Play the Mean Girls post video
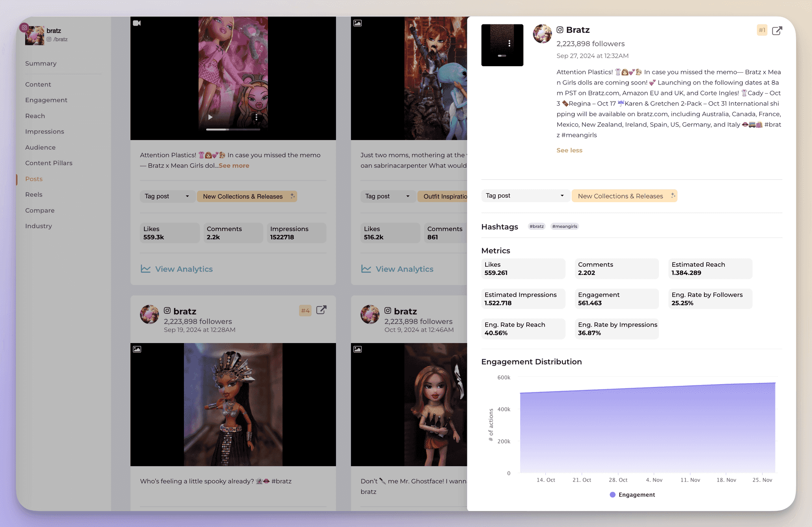The width and height of the screenshot is (812, 527). (210, 117)
